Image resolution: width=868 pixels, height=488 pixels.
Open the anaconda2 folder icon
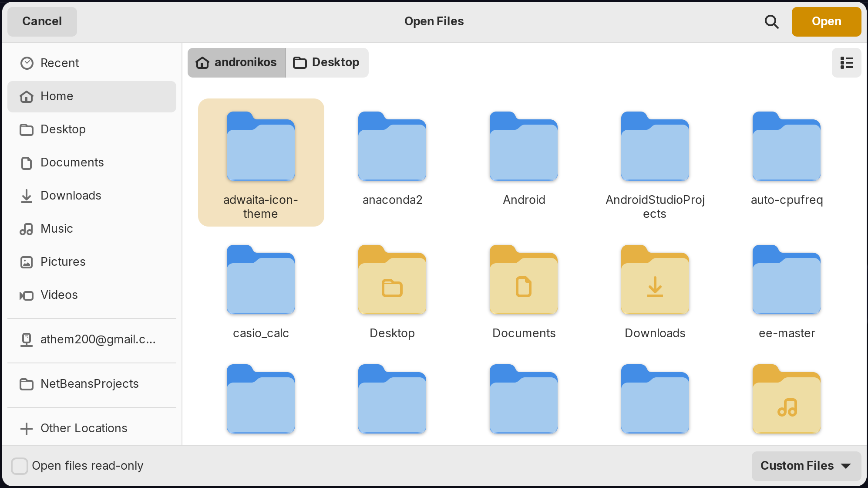coord(392,147)
